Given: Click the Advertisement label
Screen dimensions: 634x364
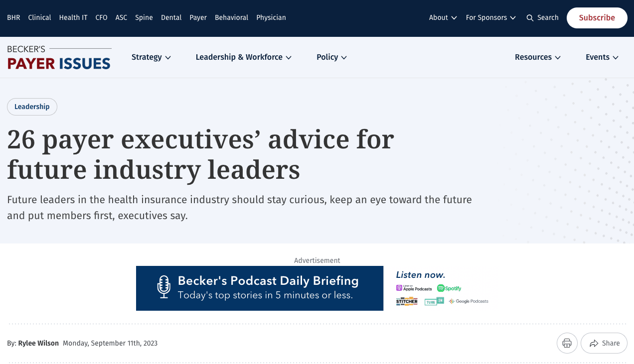Looking at the screenshot, I should coord(317,260).
